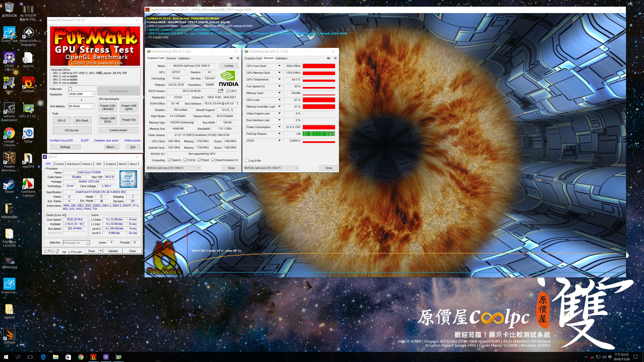Open the Resolution 1920x1080 dropdown in FurMark
This screenshot has width=644, height=362.
[x=81, y=94]
